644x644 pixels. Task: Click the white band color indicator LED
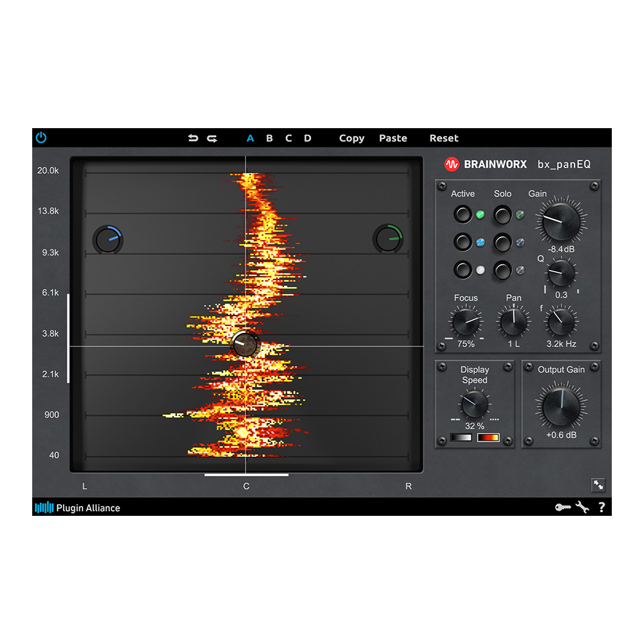[480, 270]
